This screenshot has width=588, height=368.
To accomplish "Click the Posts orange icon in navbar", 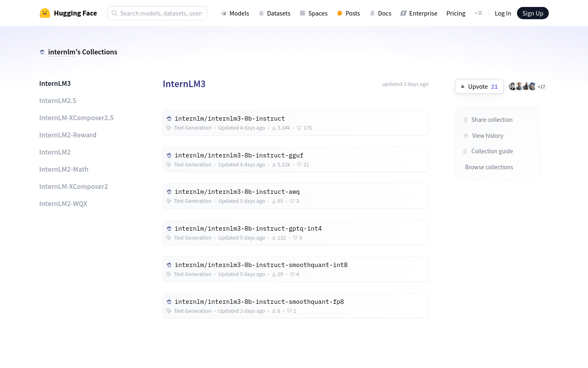I will point(340,13).
